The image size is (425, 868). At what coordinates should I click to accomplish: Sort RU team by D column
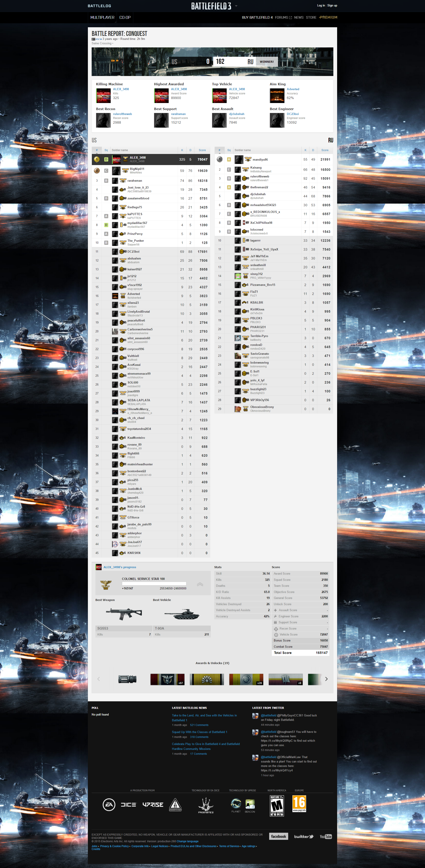point(313,150)
